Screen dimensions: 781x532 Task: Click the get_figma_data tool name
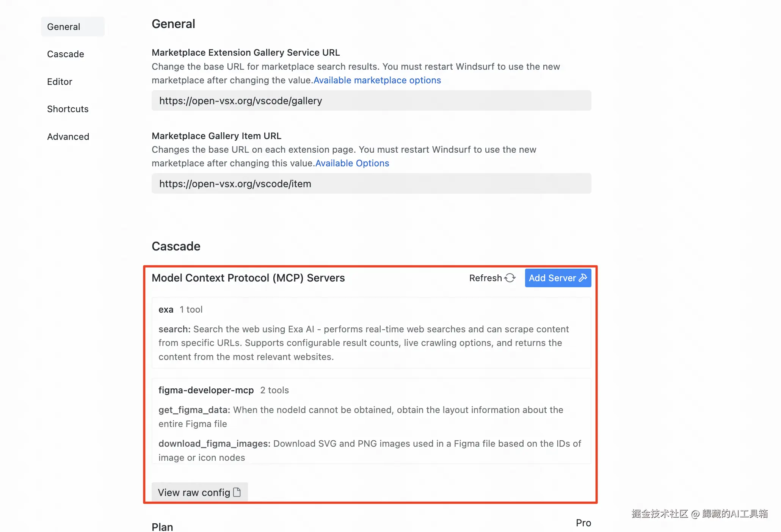(194, 410)
